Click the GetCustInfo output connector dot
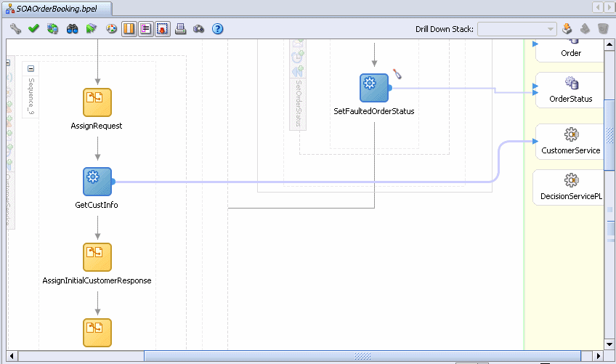616x364 pixels. pos(113,182)
